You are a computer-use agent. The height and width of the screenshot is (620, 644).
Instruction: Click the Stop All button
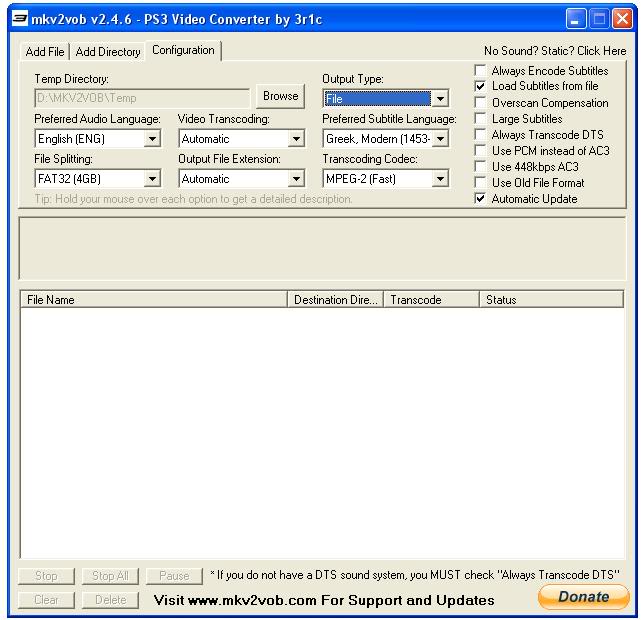point(110,576)
